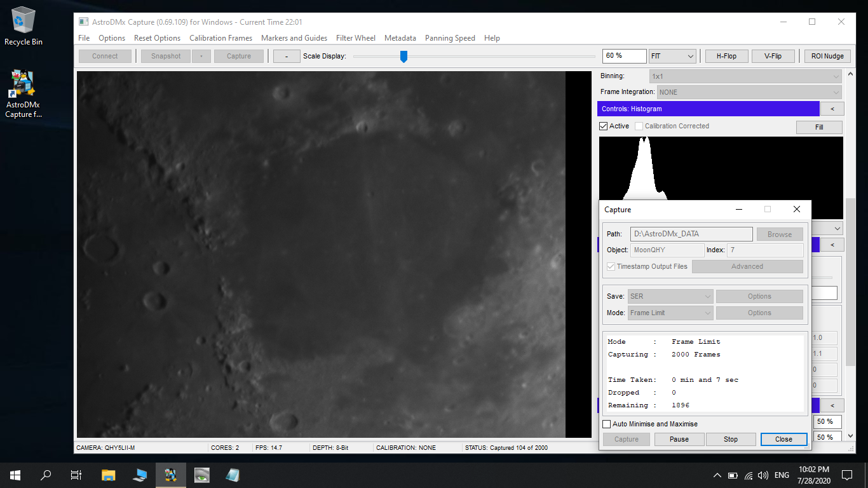Image resolution: width=868 pixels, height=488 pixels.
Task: Open the Recycle Bin desktop icon
Action: 24,26
